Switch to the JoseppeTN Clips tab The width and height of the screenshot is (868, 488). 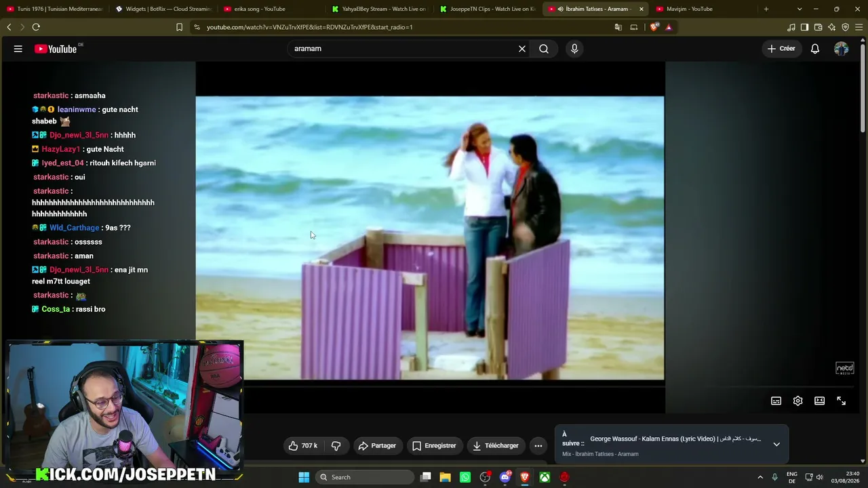pos(488,9)
